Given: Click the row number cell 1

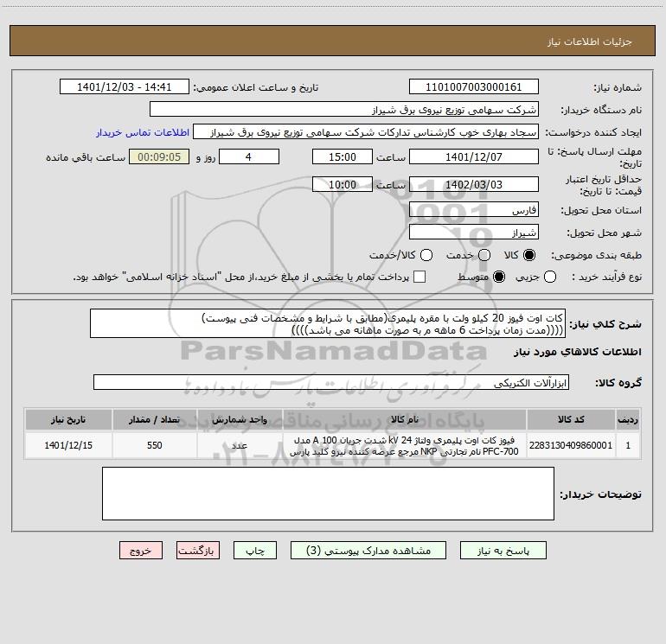Looking at the screenshot, I should (628, 445).
